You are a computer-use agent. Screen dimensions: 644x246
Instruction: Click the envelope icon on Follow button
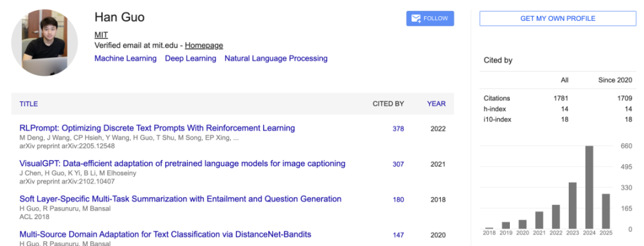point(416,19)
